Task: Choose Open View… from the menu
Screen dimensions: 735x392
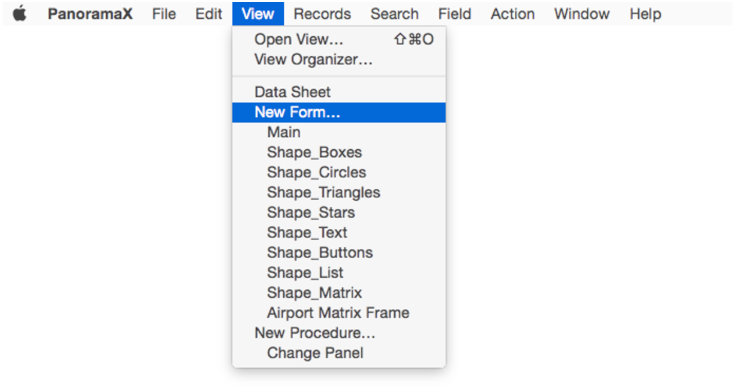Action: 339,39
